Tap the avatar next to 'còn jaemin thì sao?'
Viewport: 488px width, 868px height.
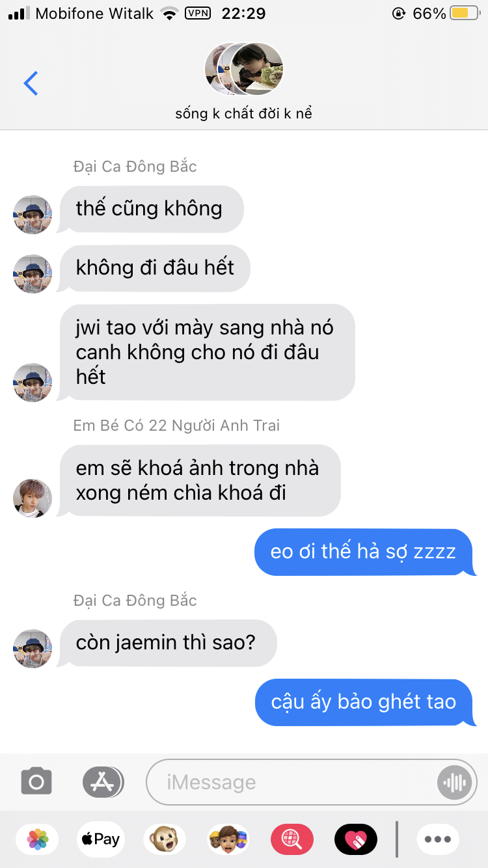point(33,648)
